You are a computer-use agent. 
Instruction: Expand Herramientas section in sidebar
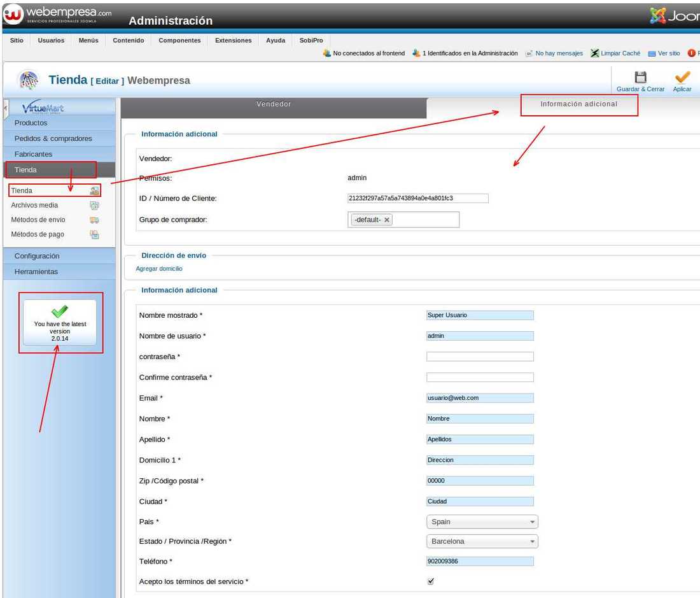[x=59, y=271]
